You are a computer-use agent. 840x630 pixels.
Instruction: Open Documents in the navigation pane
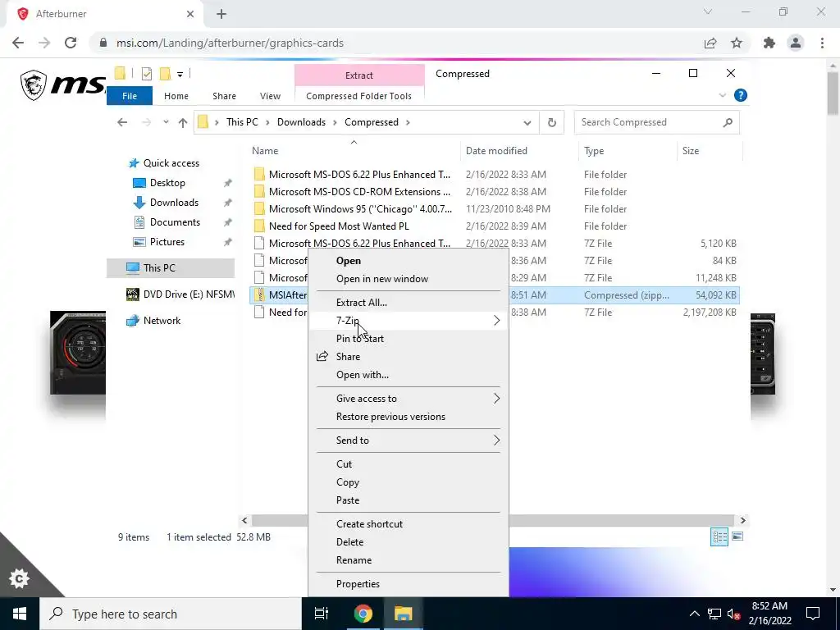175,222
